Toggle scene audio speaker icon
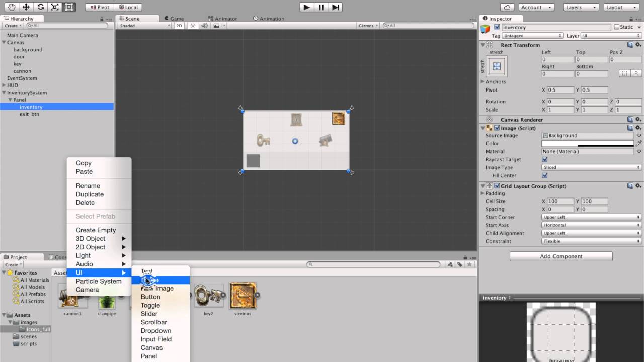 (204, 26)
